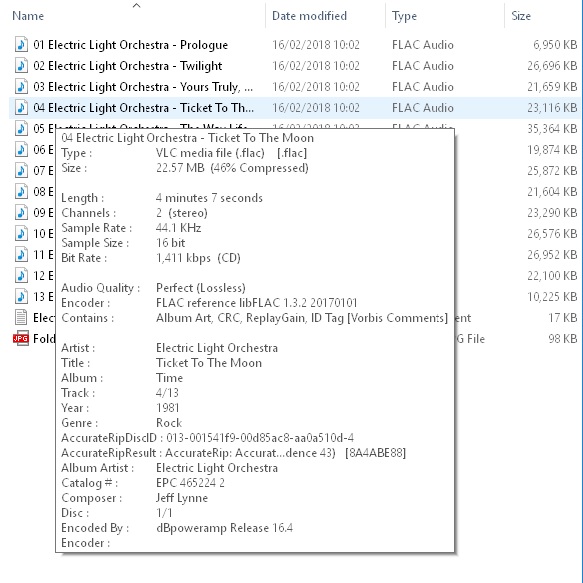Click the audio file icon for track 09

21,213
